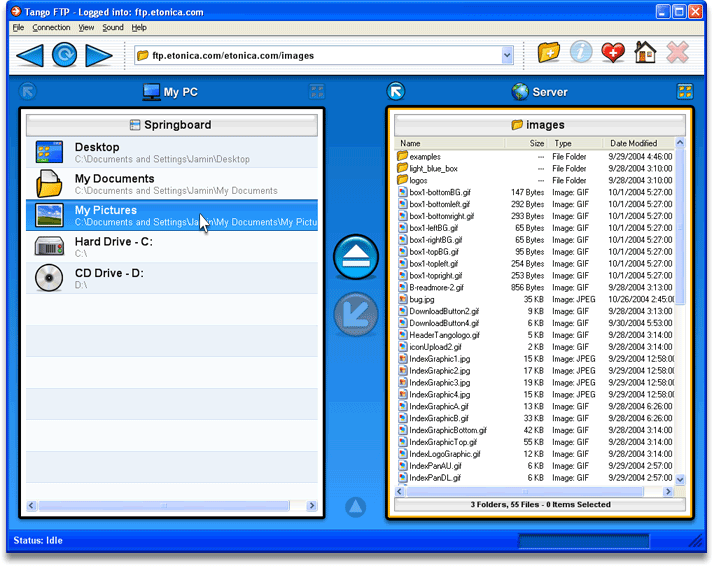
Task: Open the Springboard location header
Action: pos(172,125)
